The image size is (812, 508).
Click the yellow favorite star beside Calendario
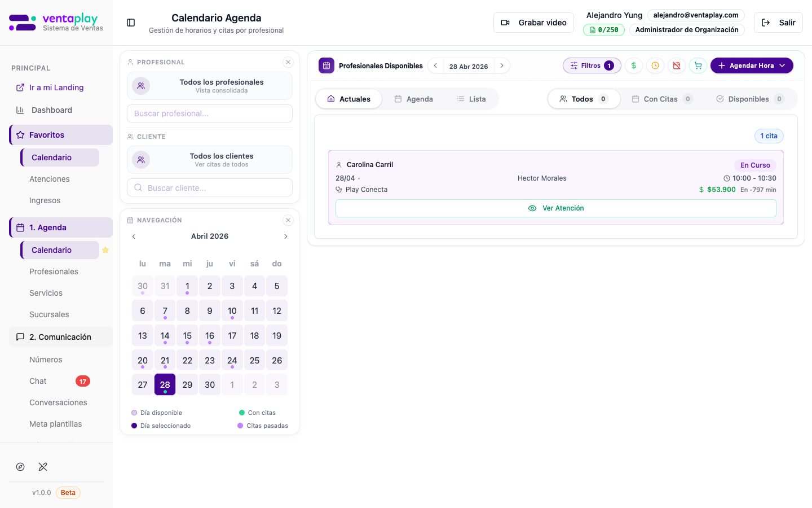coord(105,250)
